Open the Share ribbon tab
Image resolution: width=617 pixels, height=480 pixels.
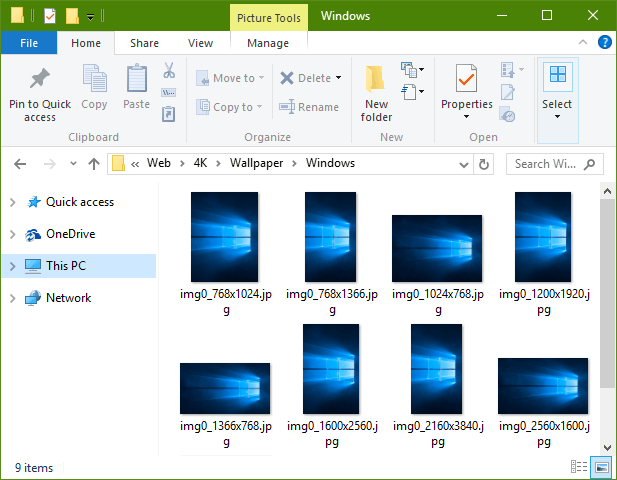tap(144, 43)
